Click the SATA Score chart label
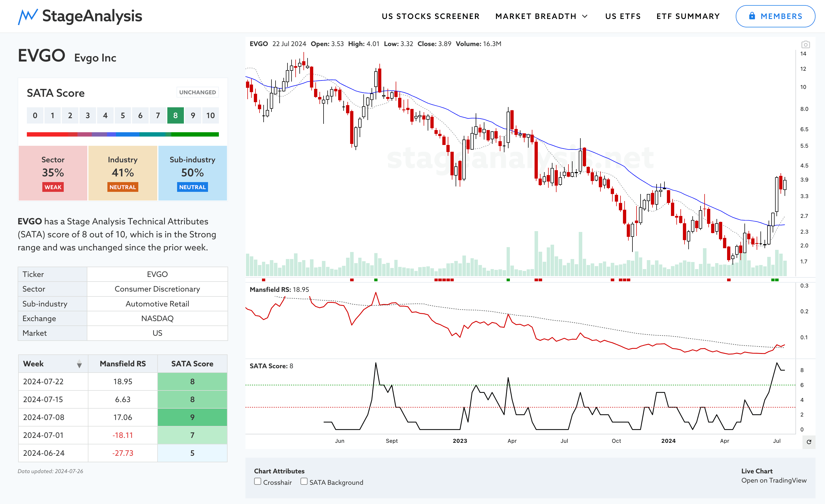The height and width of the screenshot is (504, 825). click(x=271, y=366)
